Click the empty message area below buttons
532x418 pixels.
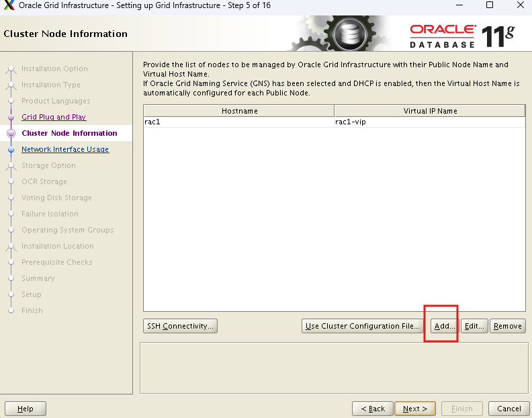pyautogui.click(x=335, y=368)
